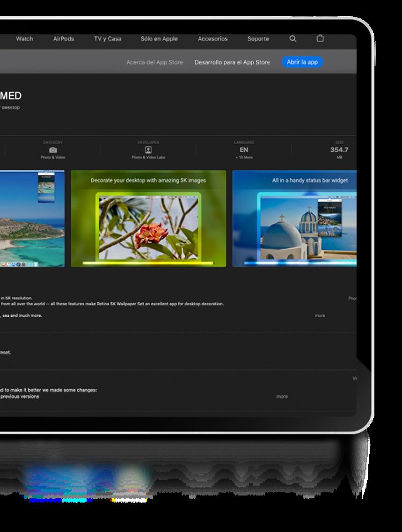Screen dimensions: 402x532
Task: Click the 354.7 size value
Action: 339,150
